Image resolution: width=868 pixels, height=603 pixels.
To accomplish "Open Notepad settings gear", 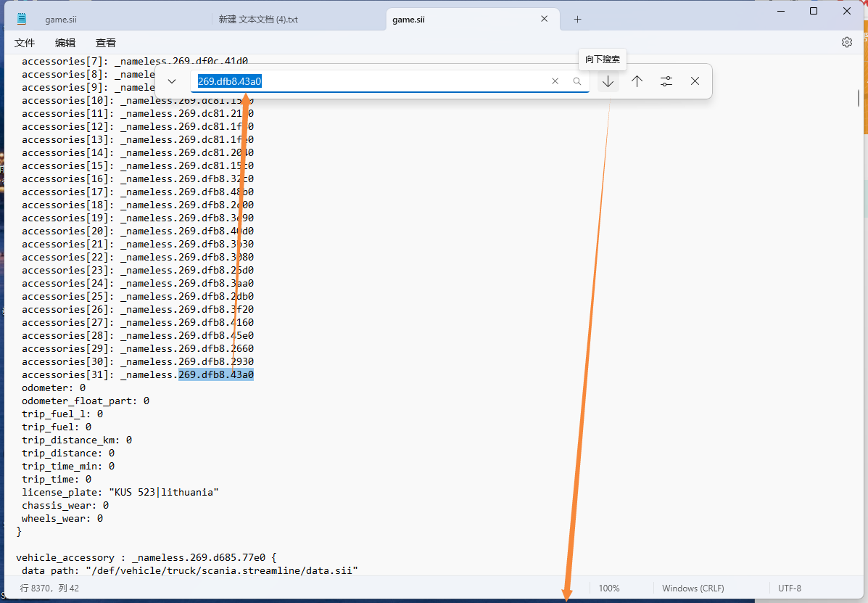I will click(x=846, y=42).
